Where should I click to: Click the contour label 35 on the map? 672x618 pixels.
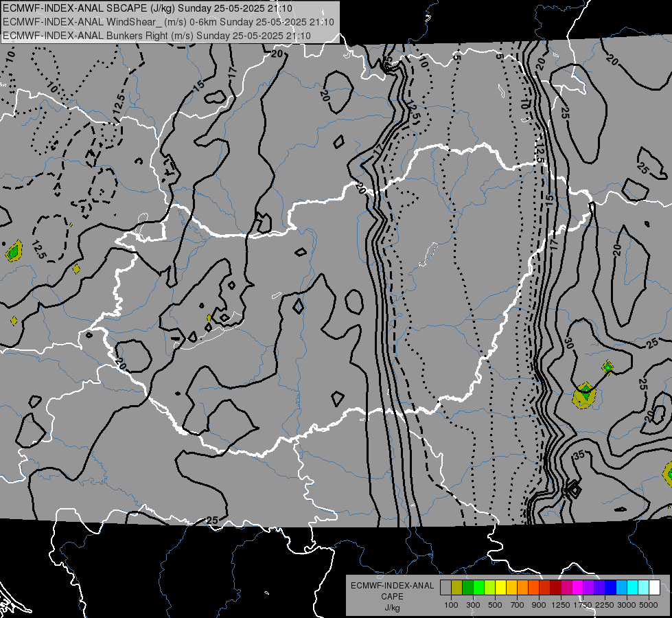coord(579,455)
